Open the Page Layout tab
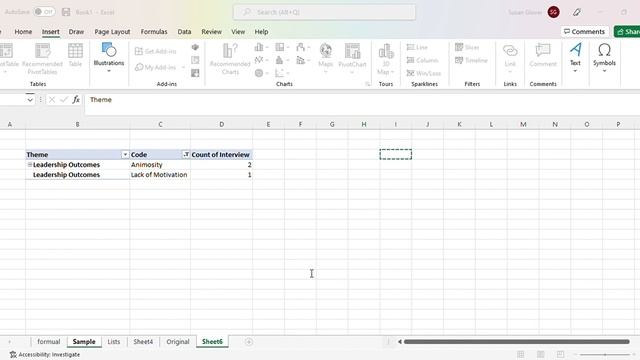 (112, 31)
